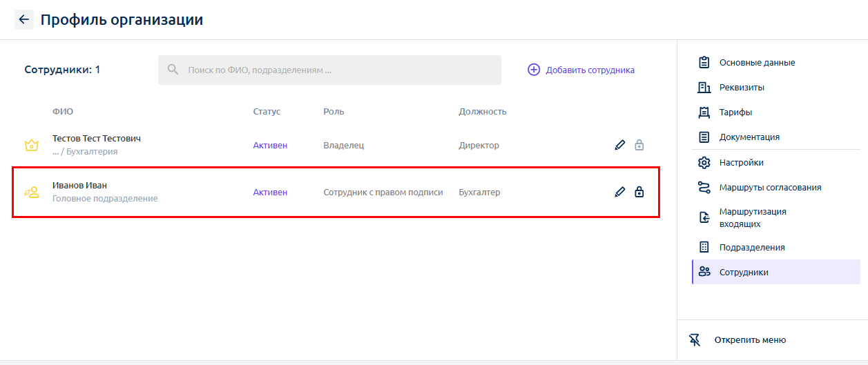868x365 pixels.
Task: Click the magnifier icon in the search field
Action: tap(173, 70)
